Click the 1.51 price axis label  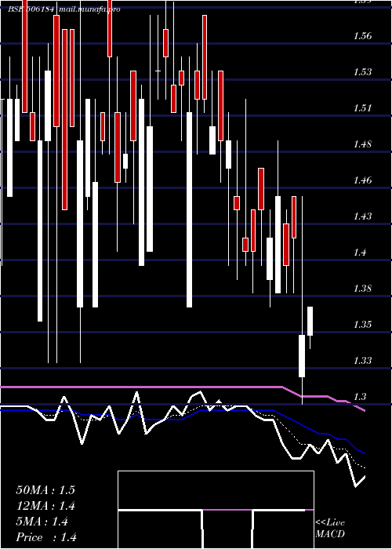coord(362,108)
